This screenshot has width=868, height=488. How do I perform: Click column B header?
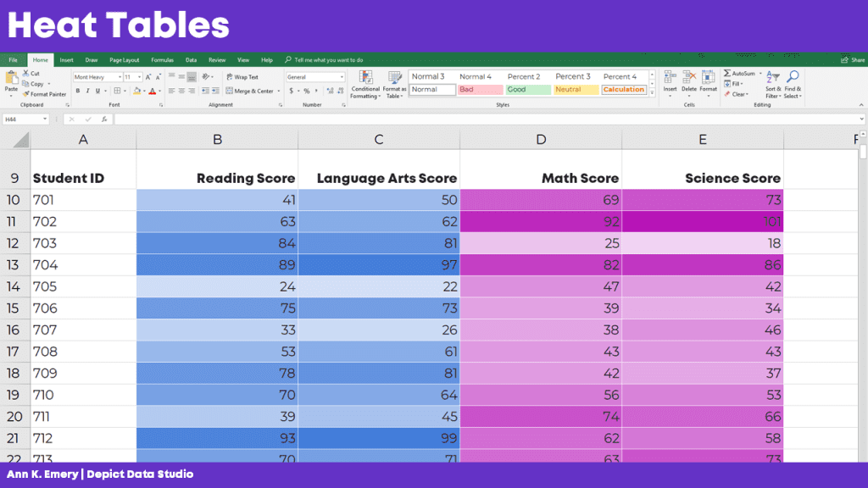[217, 140]
